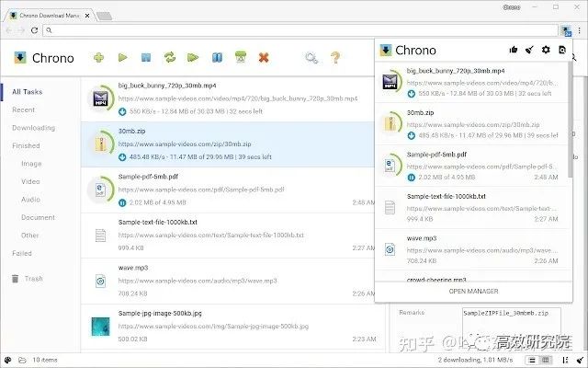588x368 pixels.
Task: Select the Audio category
Action: pyautogui.click(x=30, y=200)
